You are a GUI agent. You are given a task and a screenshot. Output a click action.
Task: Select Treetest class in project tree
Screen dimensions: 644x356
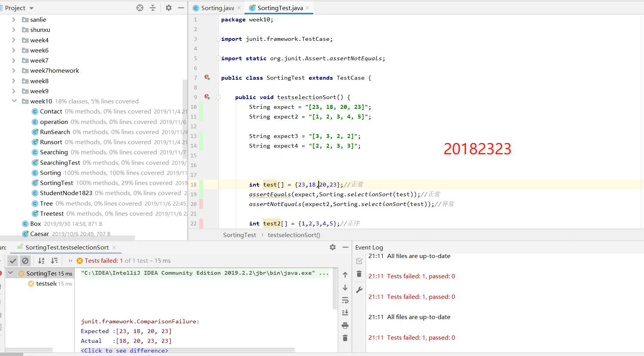click(x=52, y=213)
